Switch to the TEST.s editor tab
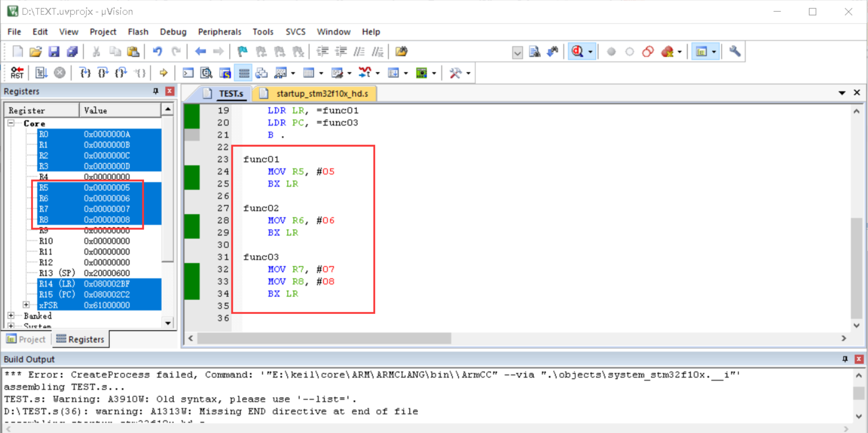The height and width of the screenshot is (433, 868). coord(224,94)
